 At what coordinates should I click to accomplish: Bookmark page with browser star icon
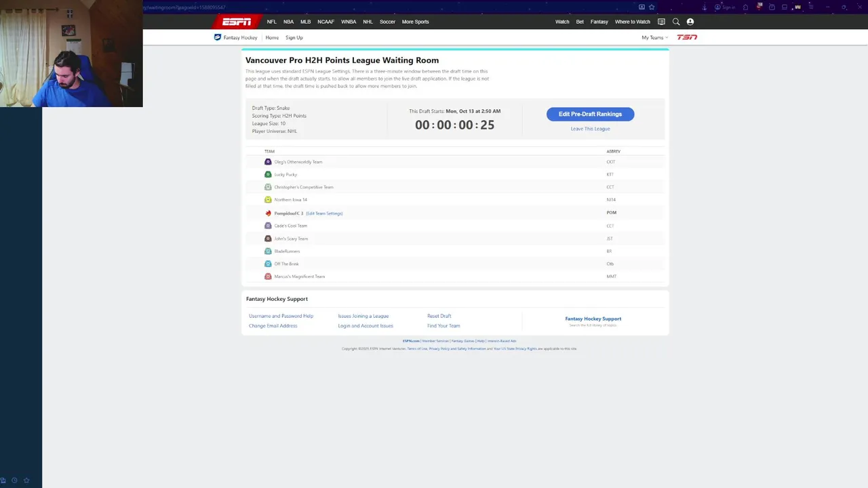coord(652,7)
